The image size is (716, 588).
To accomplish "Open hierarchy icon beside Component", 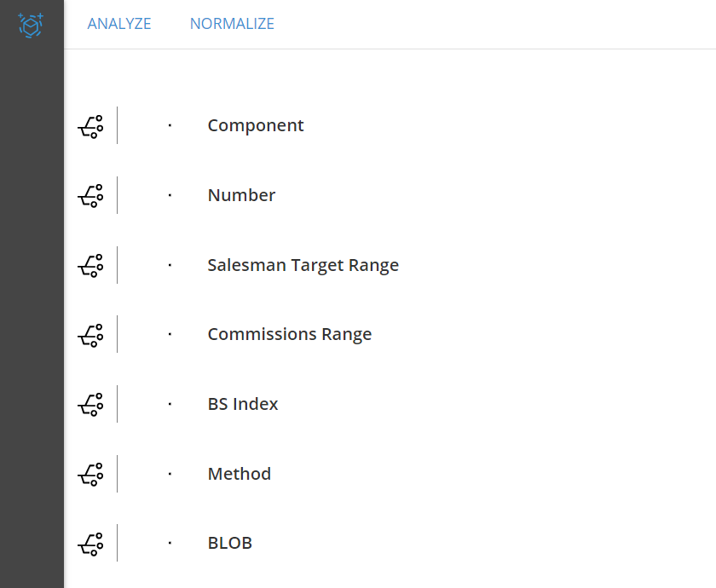I will (x=90, y=126).
